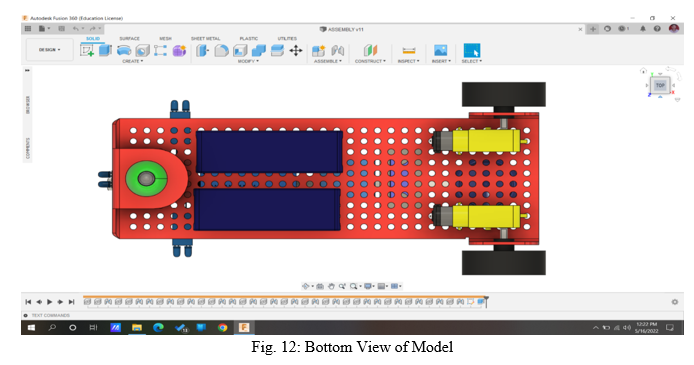Activate the Move/Copy cross-arrows tool
Image resolution: width=694 pixels, height=365 pixels.
[x=296, y=50]
